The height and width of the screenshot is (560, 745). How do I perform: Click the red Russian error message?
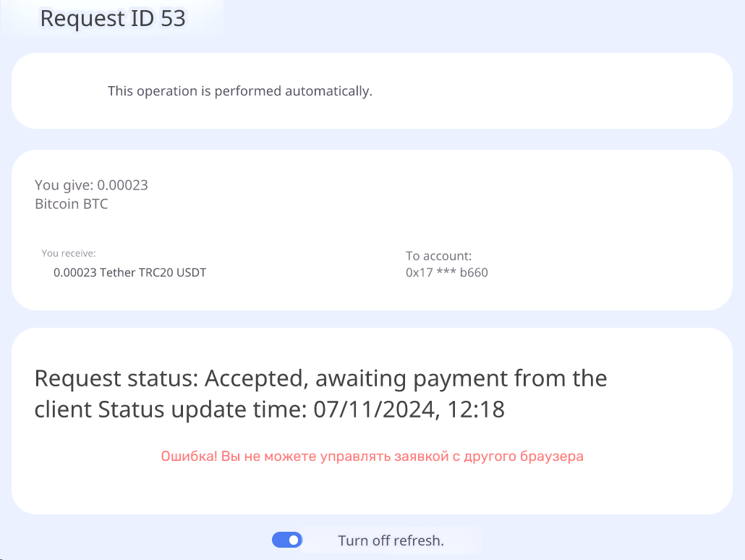pyautogui.click(x=372, y=457)
